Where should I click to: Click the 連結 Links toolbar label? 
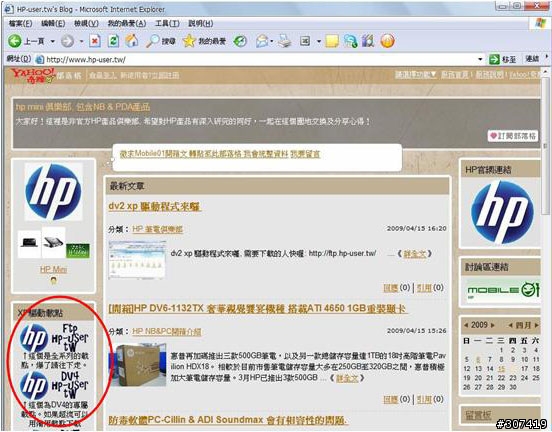[x=532, y=59]
